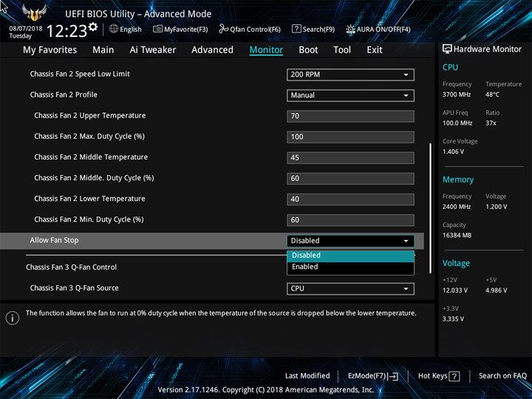Open Chassis Fan 3 Q-Fan Source dropdown
532x399 pixels.
350,289
